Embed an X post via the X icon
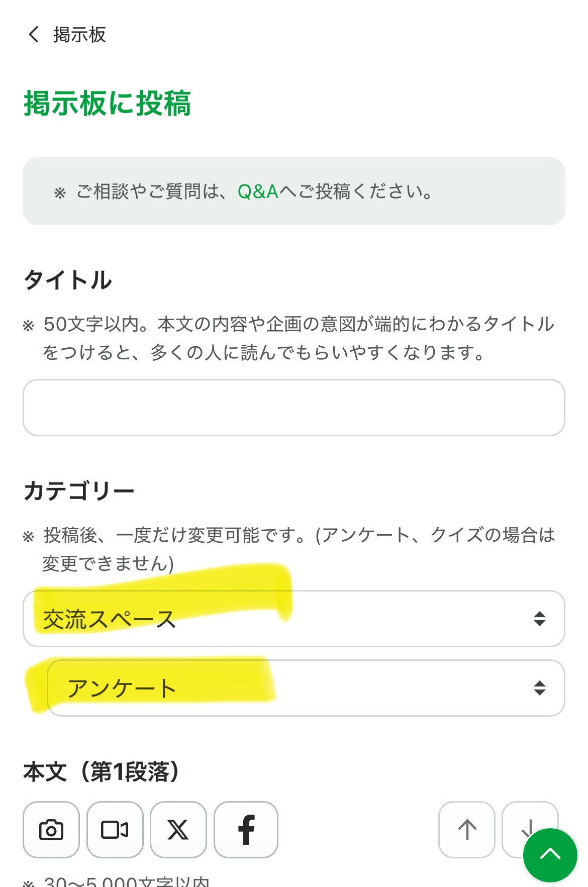This screenshot has height=887, width=588. point(178,830)
